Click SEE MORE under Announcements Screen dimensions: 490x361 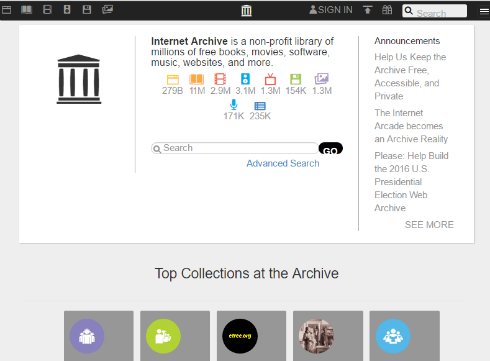(429, 225)
